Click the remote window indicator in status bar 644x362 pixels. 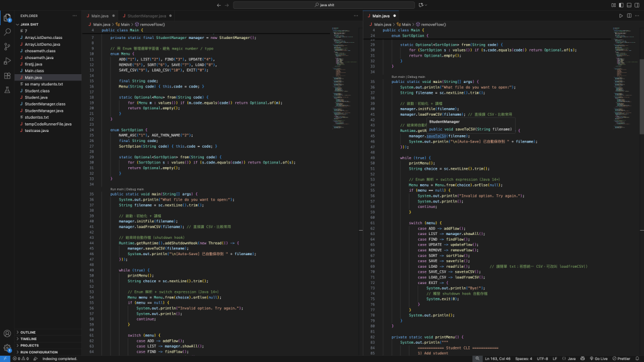[x=4, y=359]
